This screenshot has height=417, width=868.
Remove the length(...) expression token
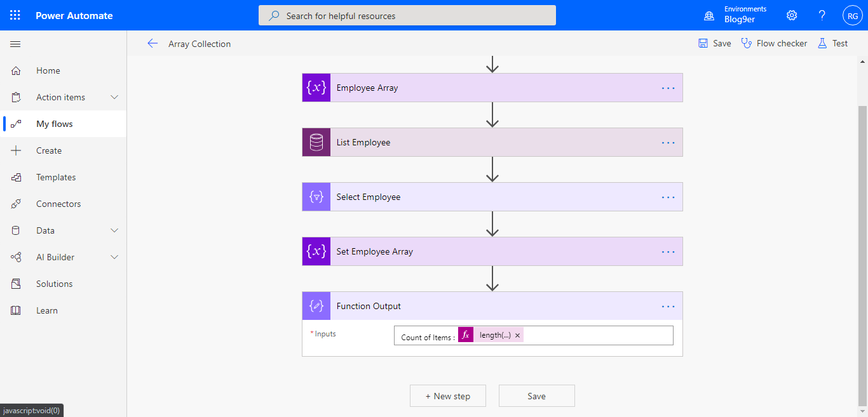click(x=517, y=335)
